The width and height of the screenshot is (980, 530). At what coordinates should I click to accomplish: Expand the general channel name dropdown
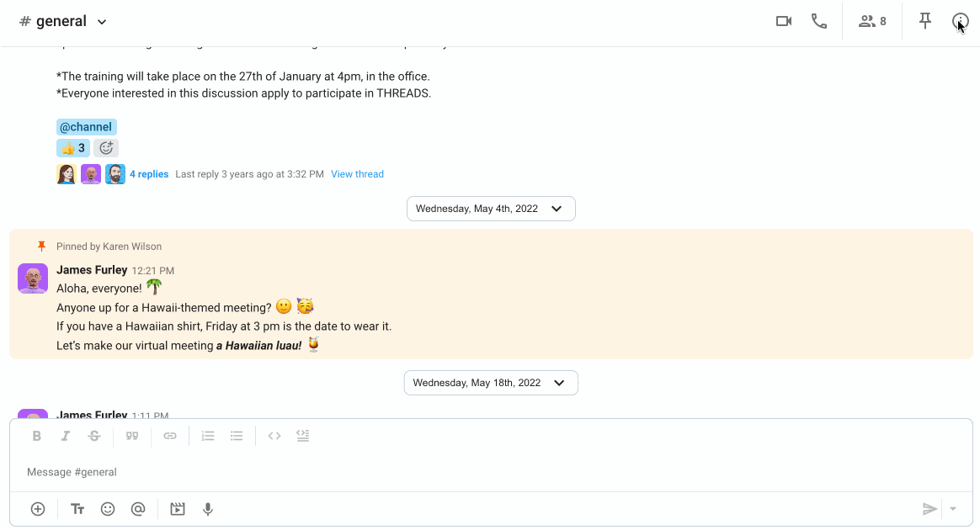point(102,22)
